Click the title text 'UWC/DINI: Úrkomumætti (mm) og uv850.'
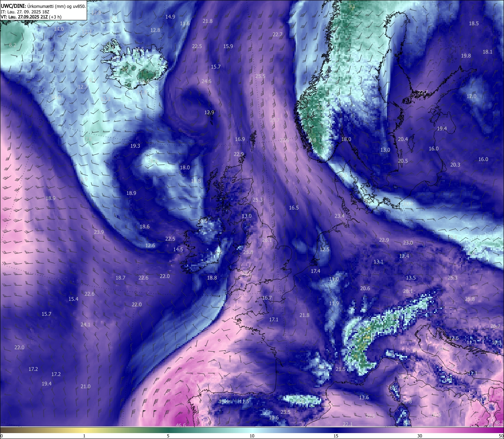This screenshot has height=439, width=504. coord(43,6)
